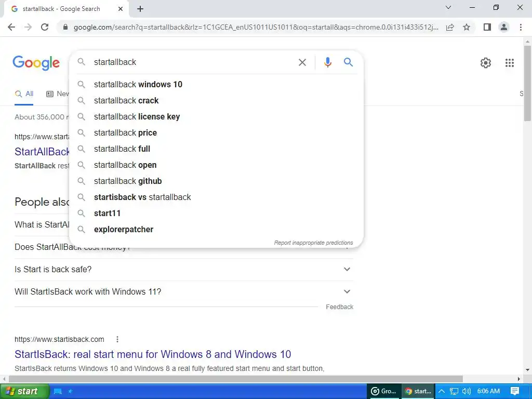The image size is (532, 399).
Task: Click Report inappropriate predictions link
Action: click(x=313, y=243)
